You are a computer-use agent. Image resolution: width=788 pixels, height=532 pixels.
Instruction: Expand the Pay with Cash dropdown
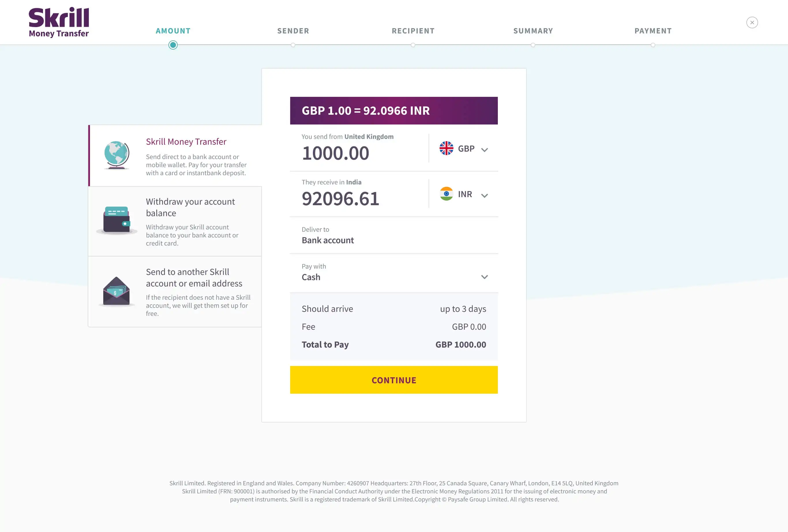pyautogui.click(x=485, y=277)
